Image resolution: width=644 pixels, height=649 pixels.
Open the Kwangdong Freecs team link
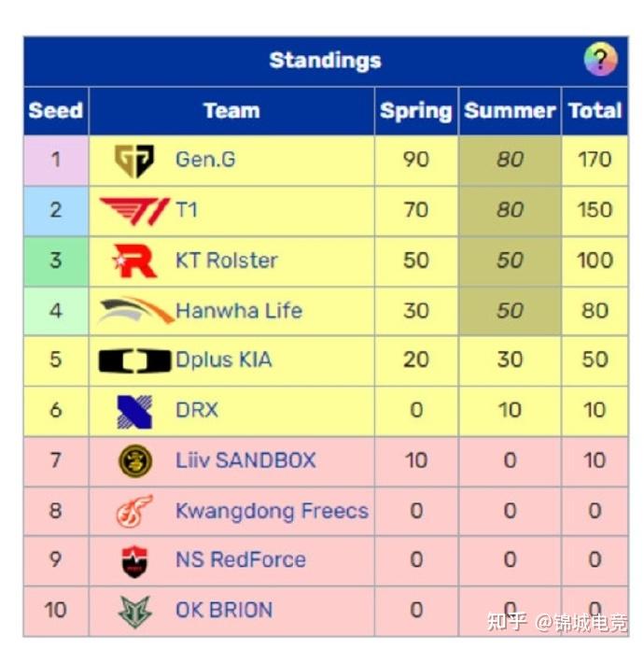pyautogui.click(x=272, y=511)
